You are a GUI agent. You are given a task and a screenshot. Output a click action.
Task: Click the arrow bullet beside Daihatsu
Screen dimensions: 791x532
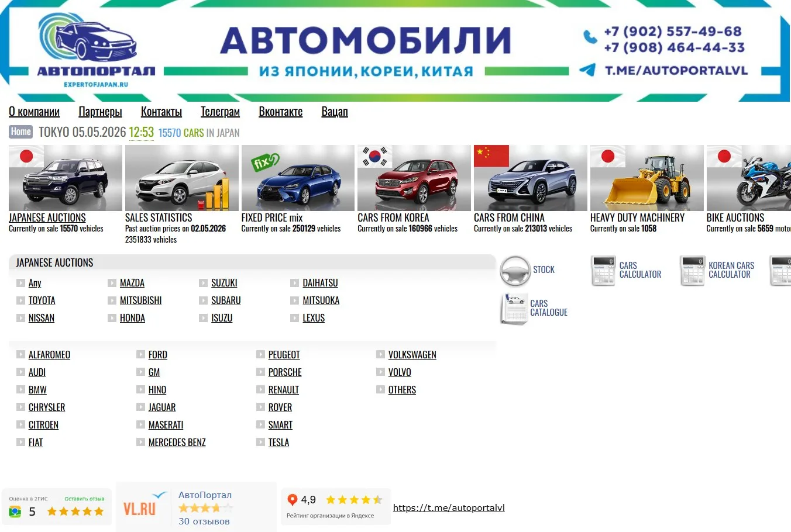click(x=295, y=283)
